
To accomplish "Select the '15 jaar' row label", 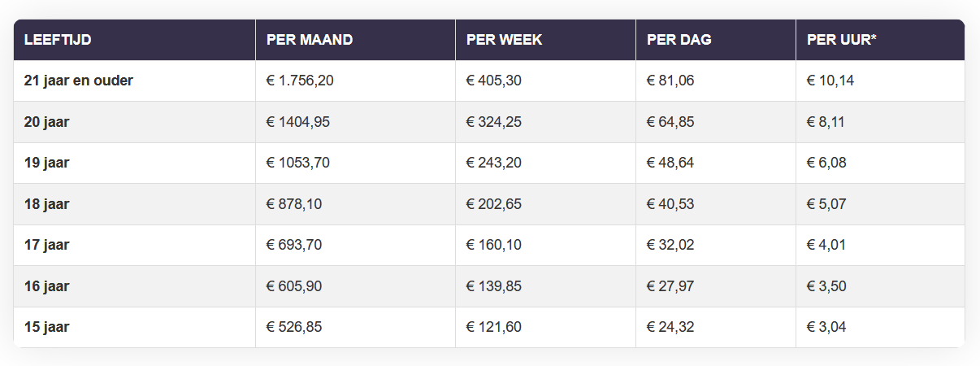I will point(47,327).
